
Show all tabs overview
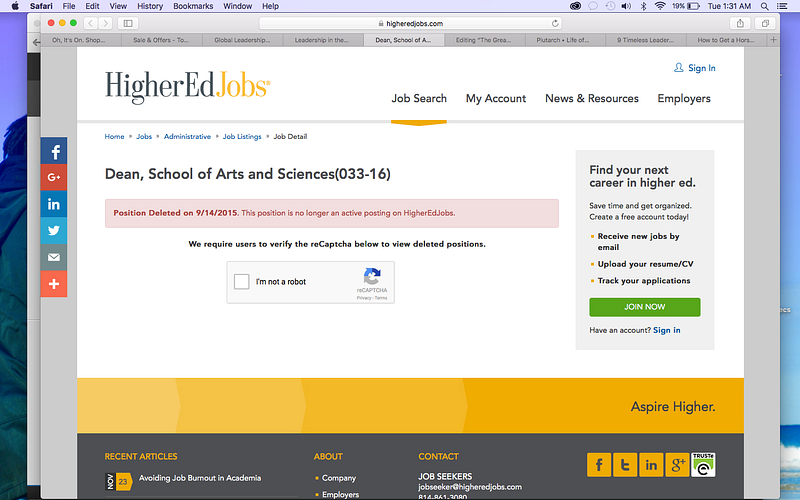(x=765, y=23)
